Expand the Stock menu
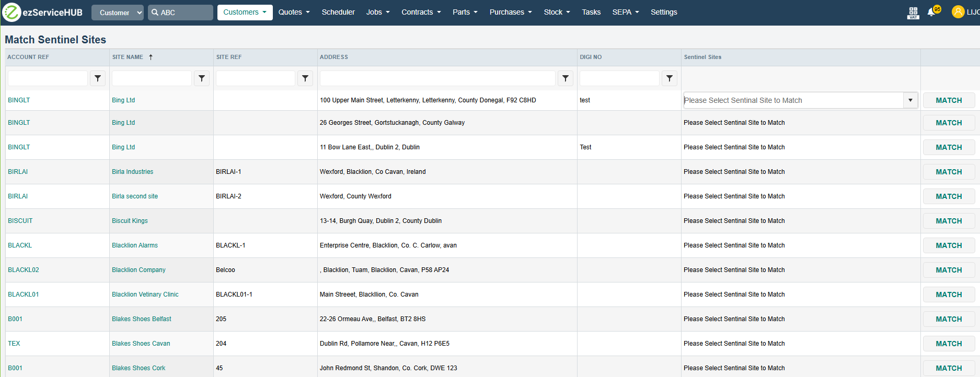Viewport: 980px width, 377px height. tap(557, 12)
